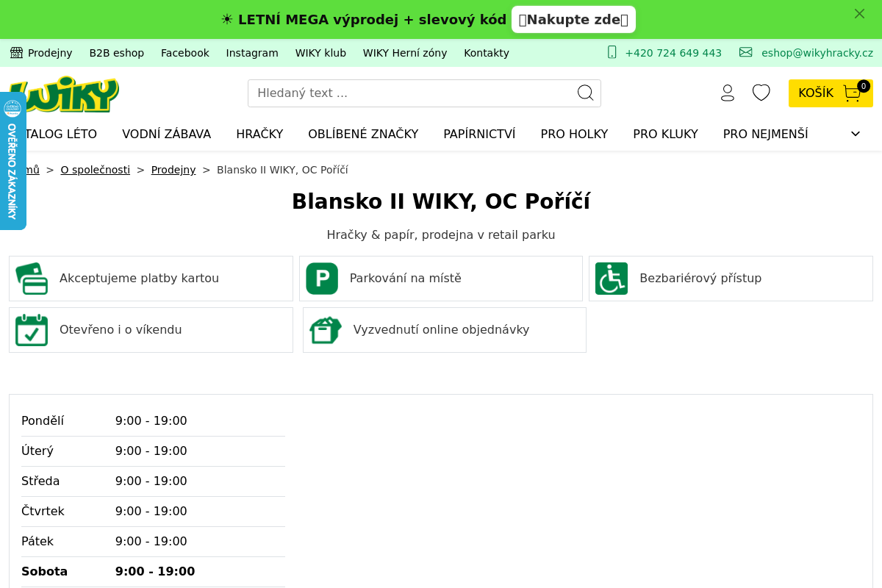Click Otevřeno i o víkendu text

(x=121, y=330)
